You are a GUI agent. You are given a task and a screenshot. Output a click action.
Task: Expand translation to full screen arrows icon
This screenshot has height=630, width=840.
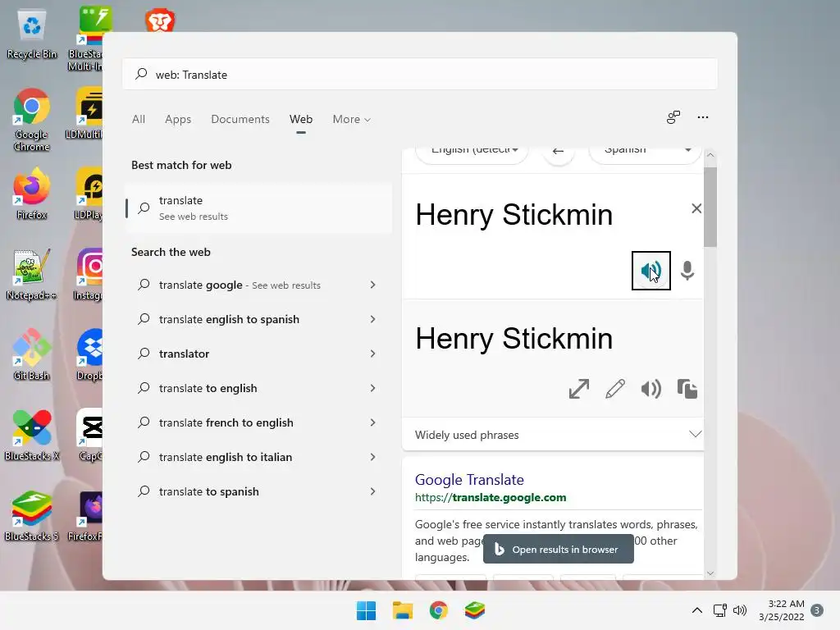pos(579,389)
